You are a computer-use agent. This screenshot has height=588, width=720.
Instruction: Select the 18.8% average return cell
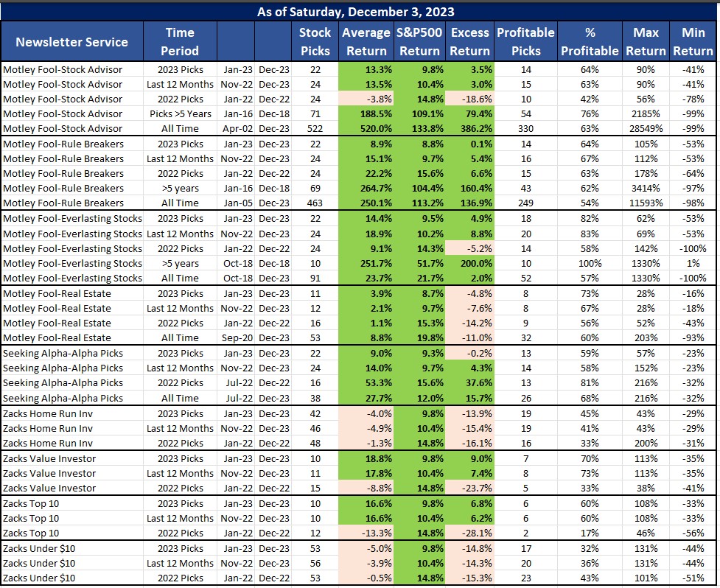coord(366,458)
